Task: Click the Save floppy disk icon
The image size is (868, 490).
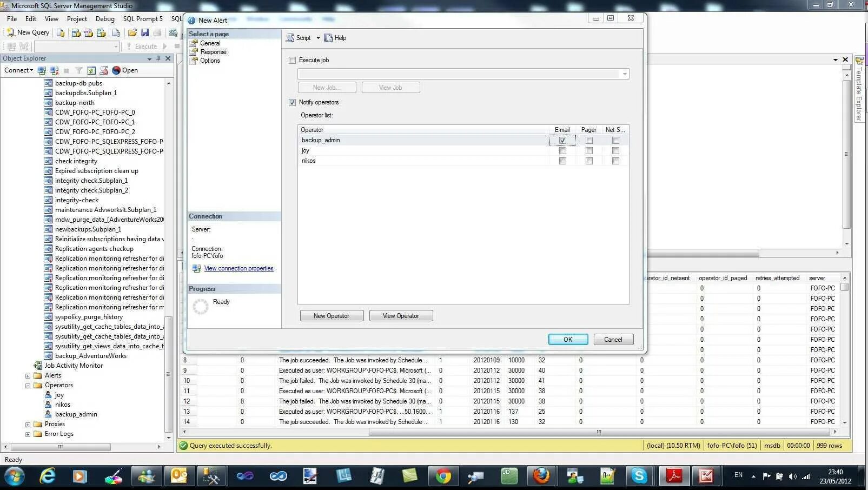Action: point(145,32)
